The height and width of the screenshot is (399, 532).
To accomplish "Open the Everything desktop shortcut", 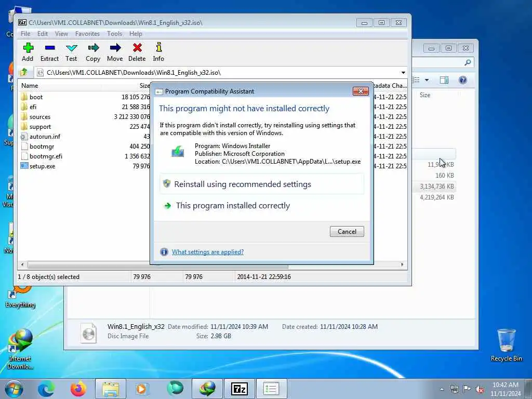I will [20, 297].
